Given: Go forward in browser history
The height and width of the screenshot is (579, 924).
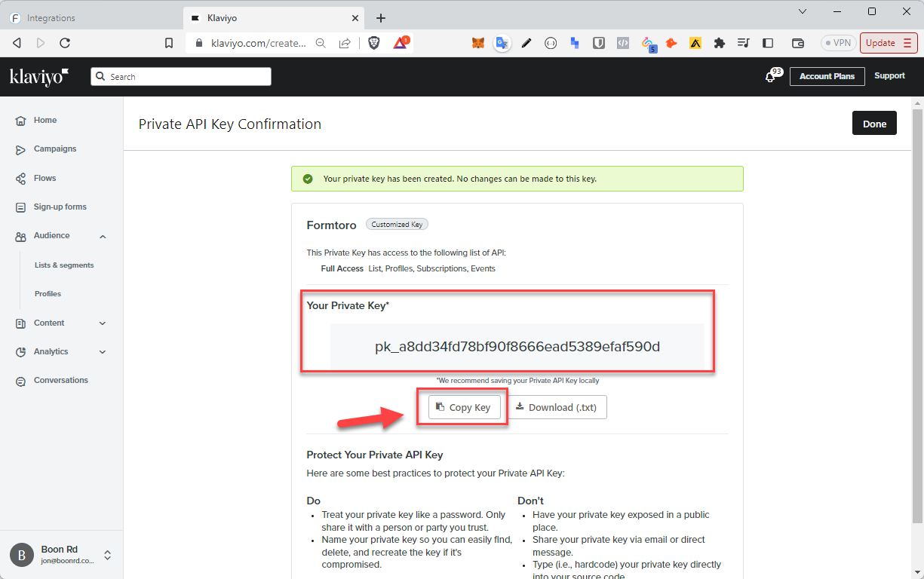Looking at the screenshot, I should coord(41,43).
